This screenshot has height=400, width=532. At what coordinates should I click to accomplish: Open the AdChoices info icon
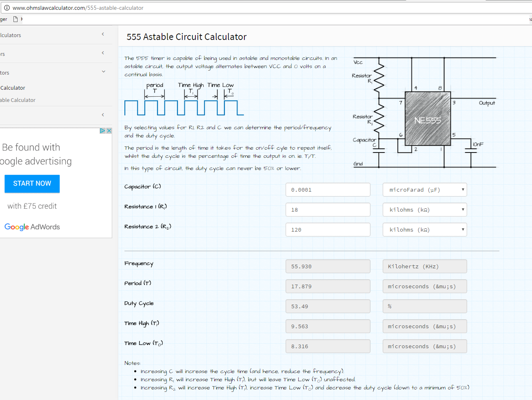click(x=103, y=131)
